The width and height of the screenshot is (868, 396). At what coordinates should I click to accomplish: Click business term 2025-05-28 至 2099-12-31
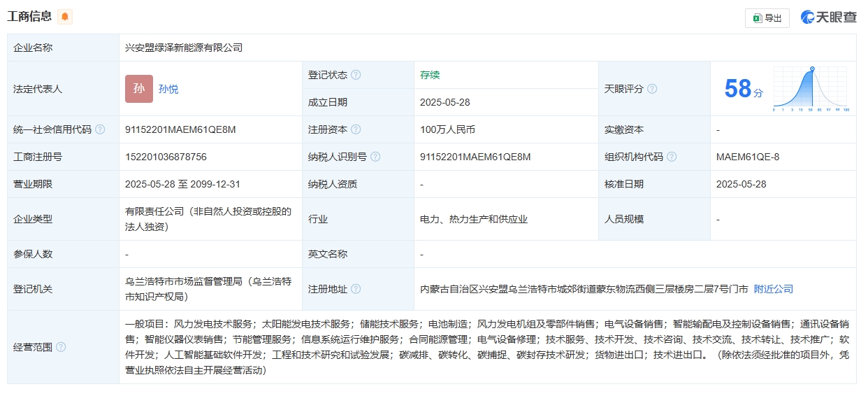tap(182, 184)
